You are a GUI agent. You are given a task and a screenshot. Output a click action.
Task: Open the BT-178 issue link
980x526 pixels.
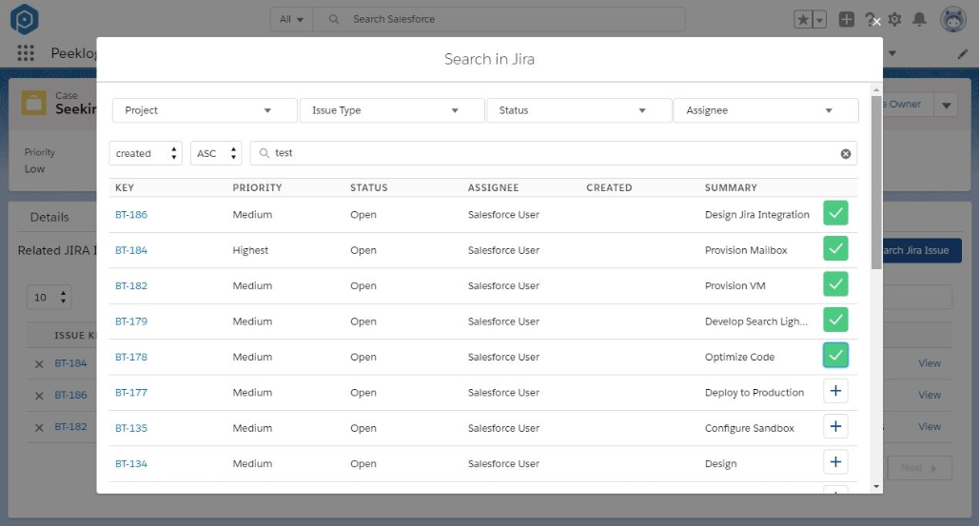(x=131, y=358)
